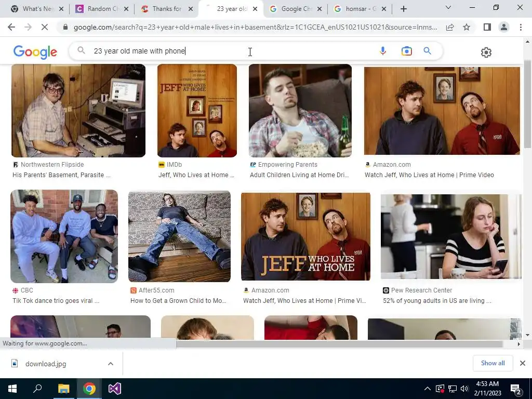The height and width of the screenshot is (399, 532).
Task: Open the browser side panel
Action: [487, 27]
